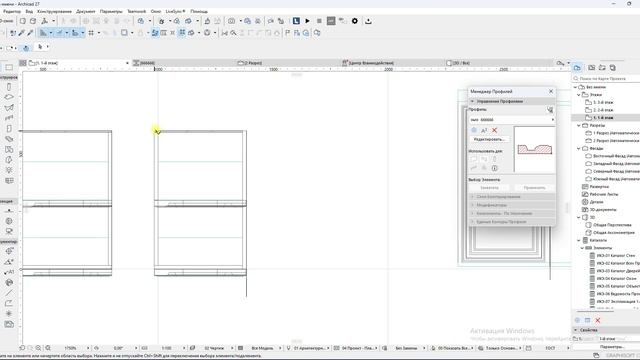Toggle the grid snap hash icon
The width and height of the screenshot is (640, 360).
coord(91,33)
